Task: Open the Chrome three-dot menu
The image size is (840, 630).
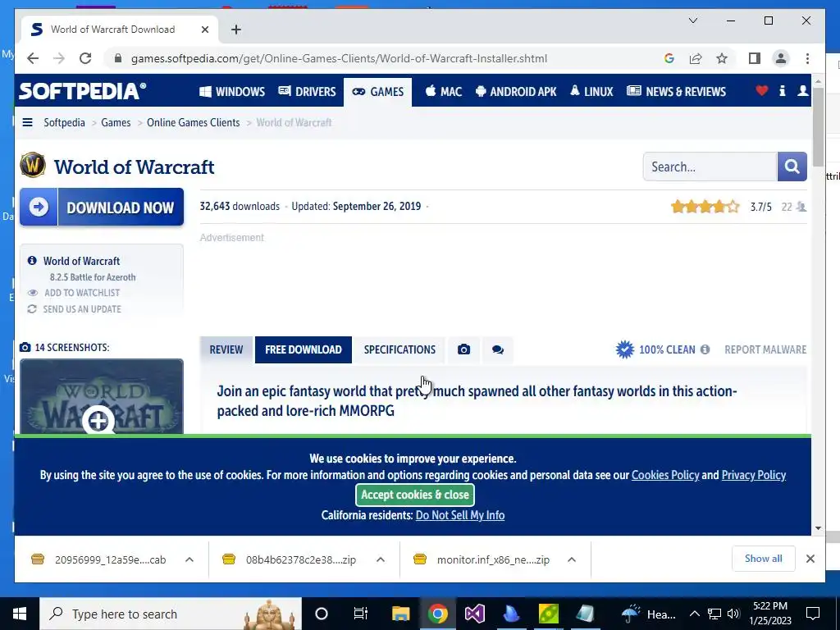Action: (807, 58)
